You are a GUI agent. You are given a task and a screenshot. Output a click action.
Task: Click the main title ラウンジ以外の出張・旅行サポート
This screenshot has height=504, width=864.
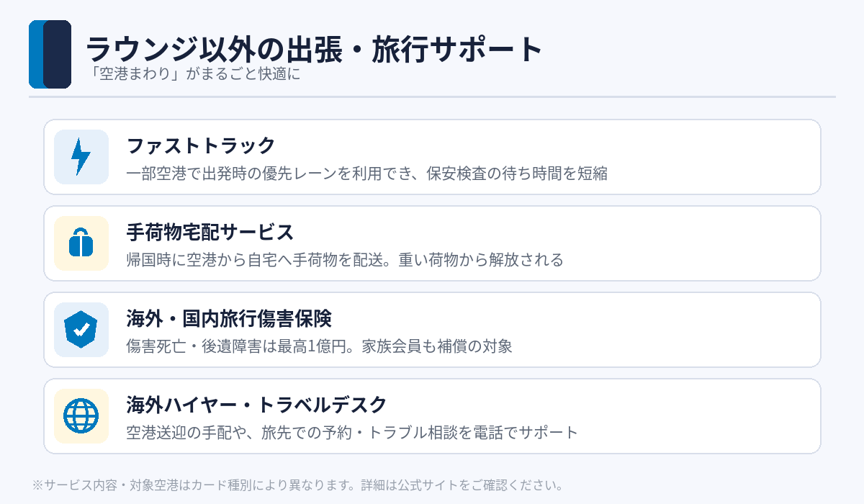pos(314,50)
